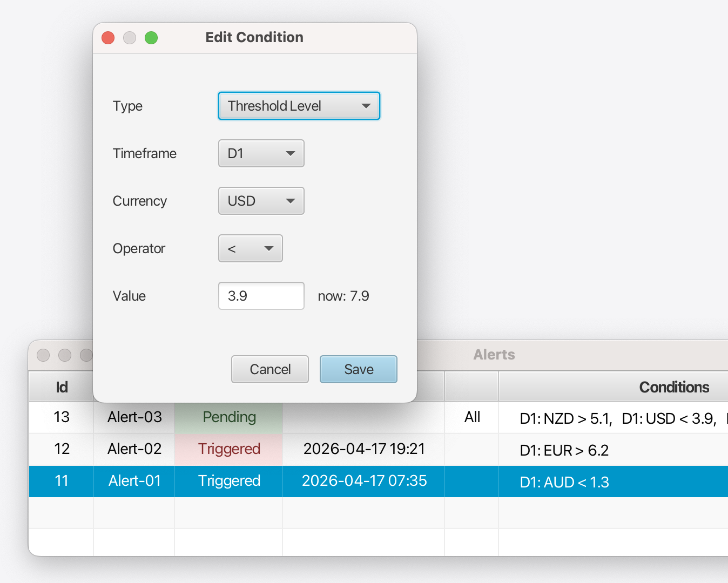This screenshot has width=728, height=583.
Task: Click the 2026-04-17 19:21 timestamp cell
Action: tap(363, 449)
